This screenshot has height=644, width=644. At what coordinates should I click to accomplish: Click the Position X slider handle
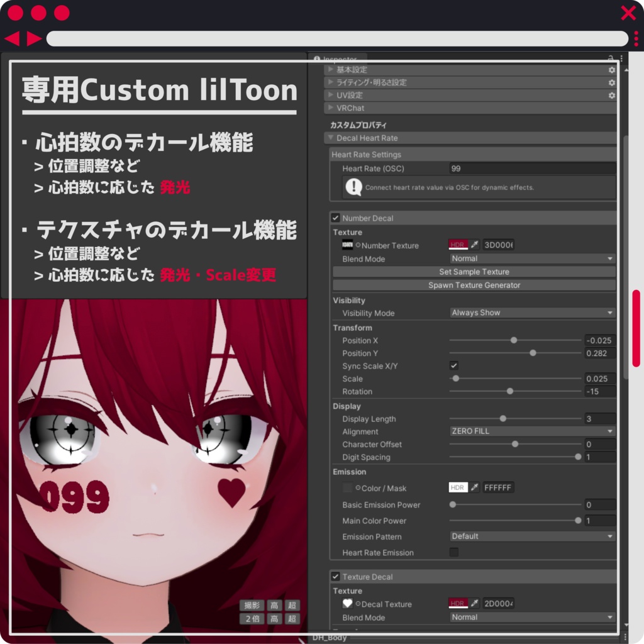tap(513, 340)
